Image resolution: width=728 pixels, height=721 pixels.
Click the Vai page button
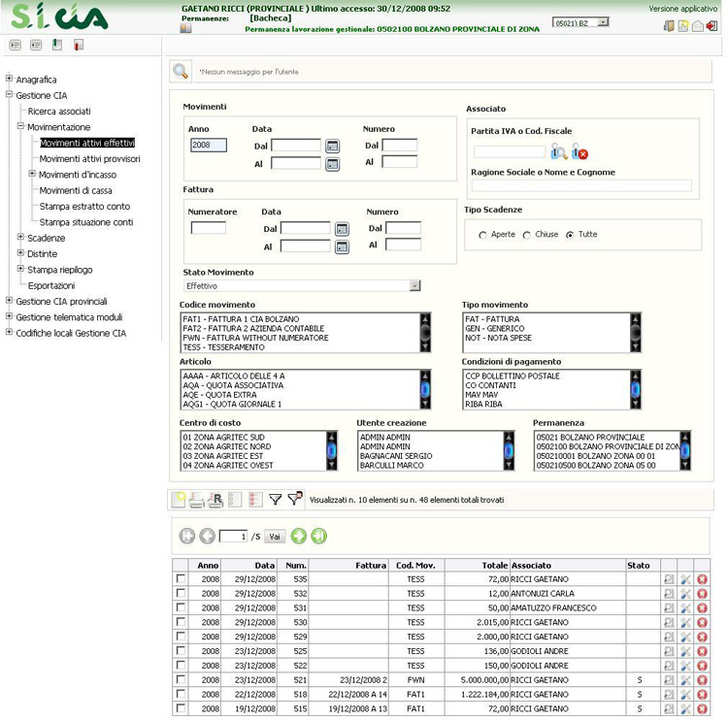coord(275,537)
